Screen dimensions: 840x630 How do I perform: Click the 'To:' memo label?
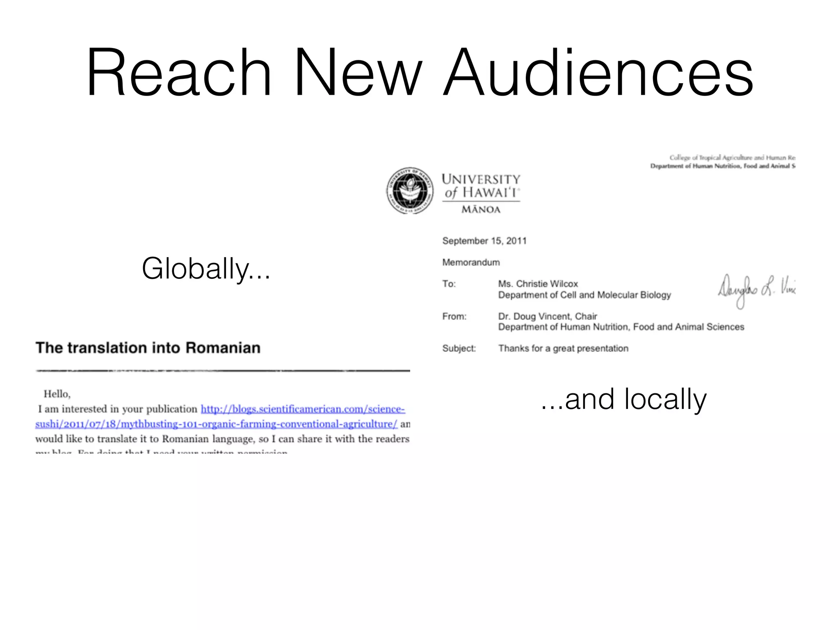pos(449,284)
